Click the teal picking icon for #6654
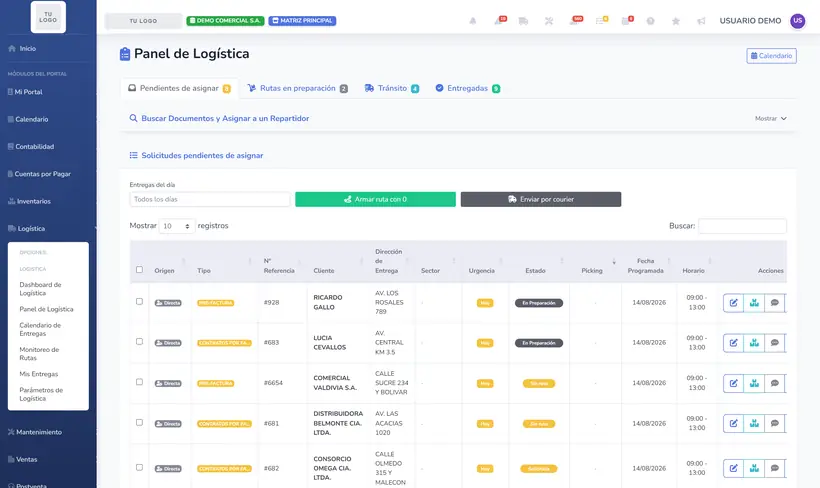 pyautogui.click(x=754, y=383)
